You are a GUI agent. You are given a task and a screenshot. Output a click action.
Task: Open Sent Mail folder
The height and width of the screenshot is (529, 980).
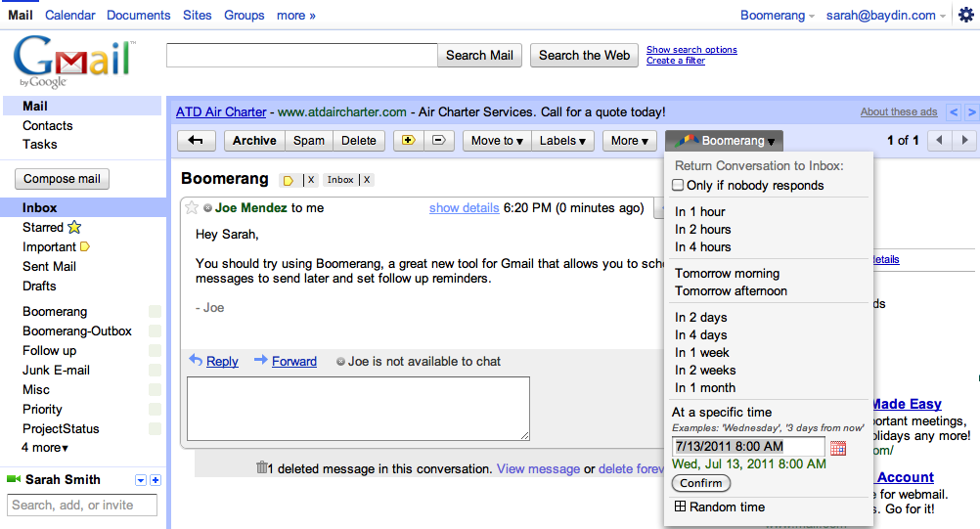pyautogui.click(x=49, y=266)
